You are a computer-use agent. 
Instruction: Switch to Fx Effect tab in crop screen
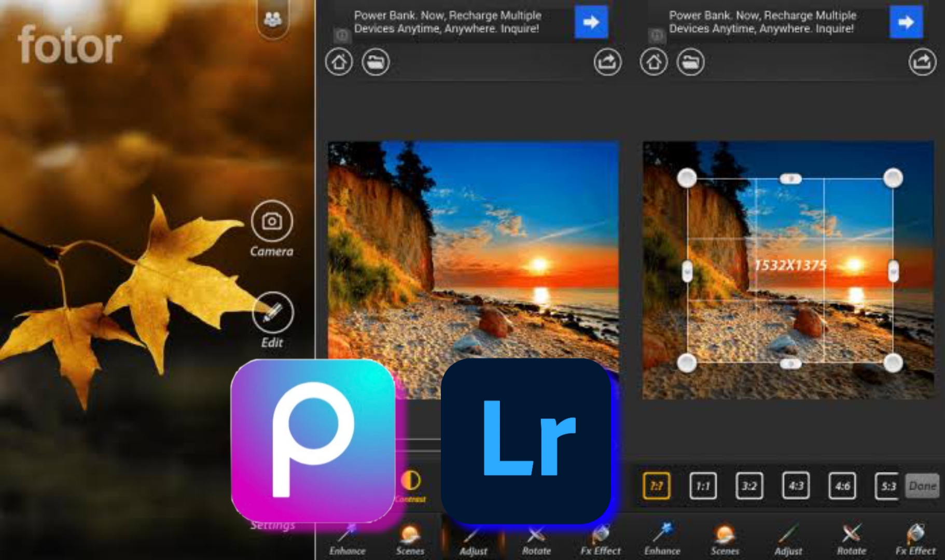point(915,539)
